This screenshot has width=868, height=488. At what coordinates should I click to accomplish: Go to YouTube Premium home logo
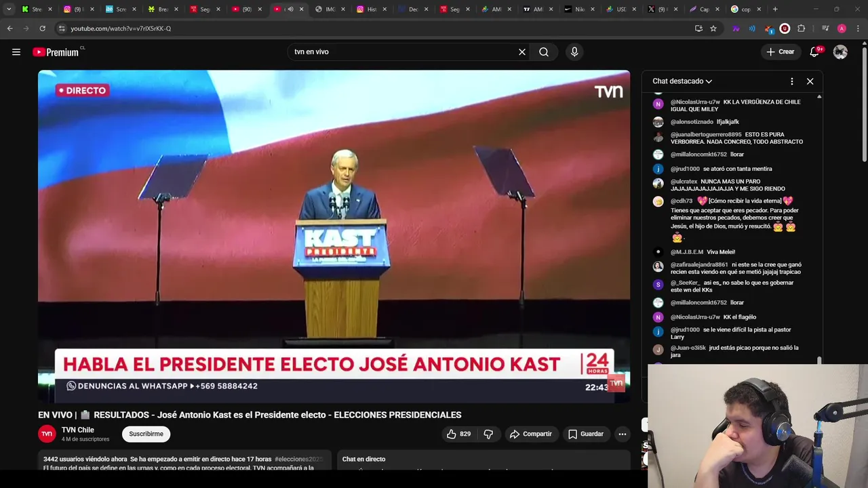[x=56, y=52]
